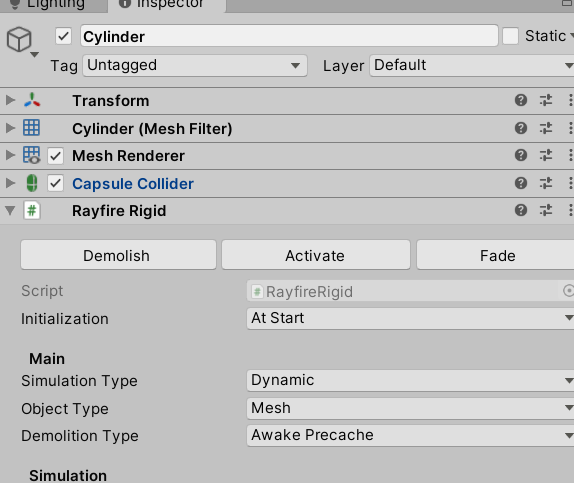This screenshot has width=574, height=483.
Task: Toggle the Cylinder object active checkbox
Action: point(63,36)
